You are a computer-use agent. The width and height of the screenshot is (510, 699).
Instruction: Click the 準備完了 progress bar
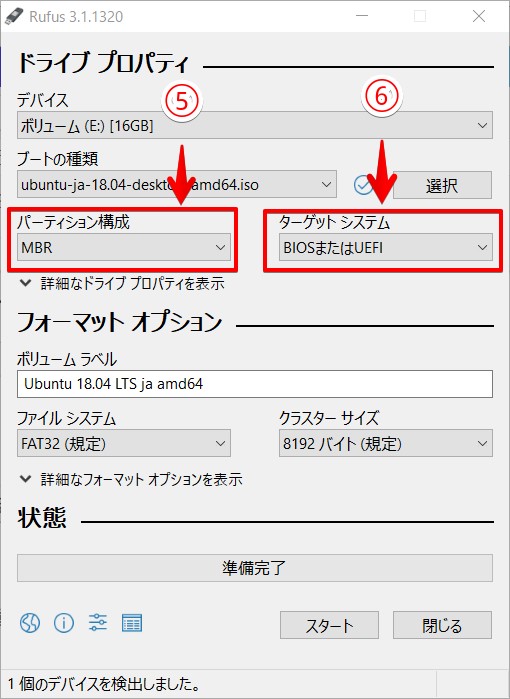pyautogui.click(x=255, y=568)
